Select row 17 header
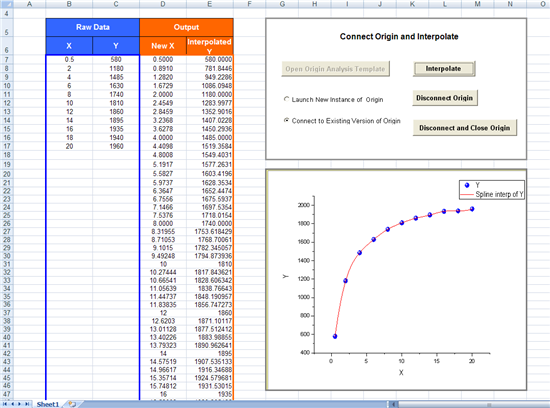Viewport: 550px width, 408px height. click(x=7, y=146)
